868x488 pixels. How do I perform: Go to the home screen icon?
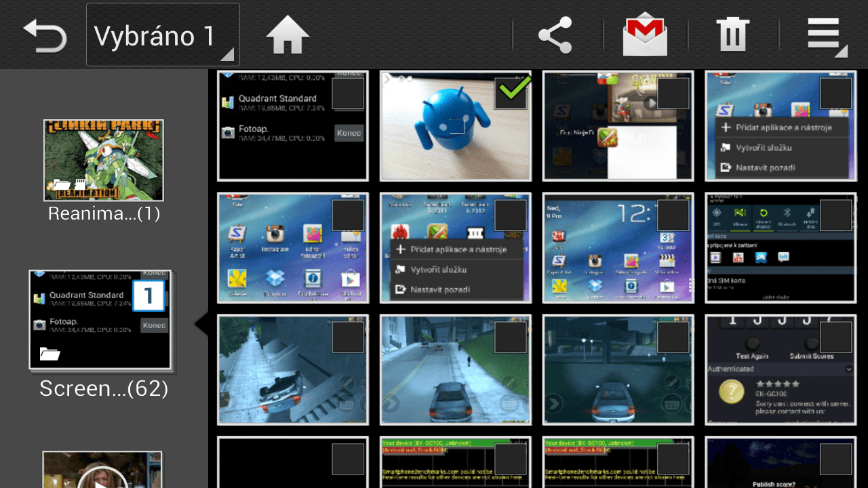click(x=288, y=35)
